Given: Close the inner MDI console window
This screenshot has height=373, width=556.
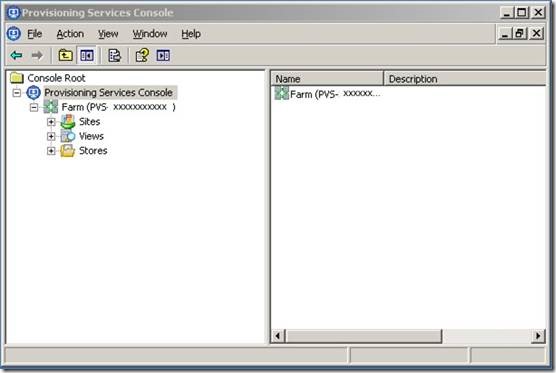Looking at the screenshot, I should tap(536, 34).
